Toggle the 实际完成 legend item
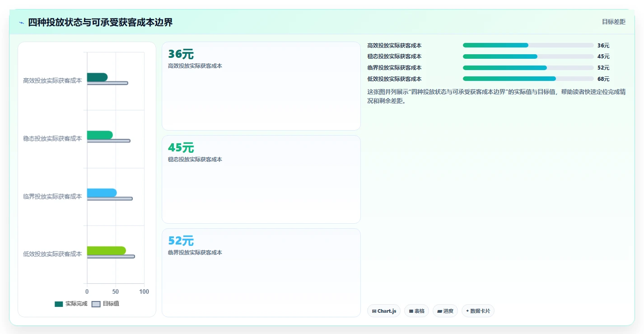The image size is (644, 334). 71,304
